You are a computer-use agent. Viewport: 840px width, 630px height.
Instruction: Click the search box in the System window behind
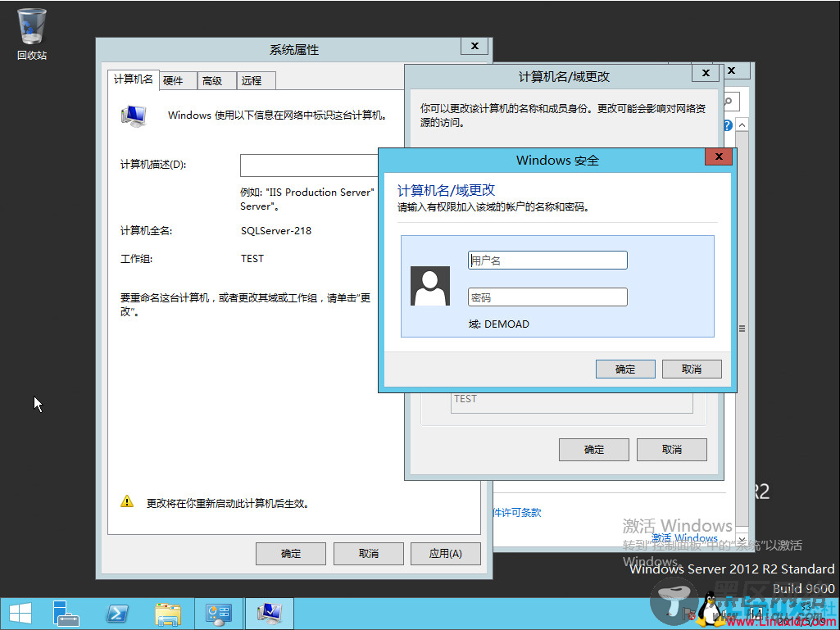click(732, 102)
